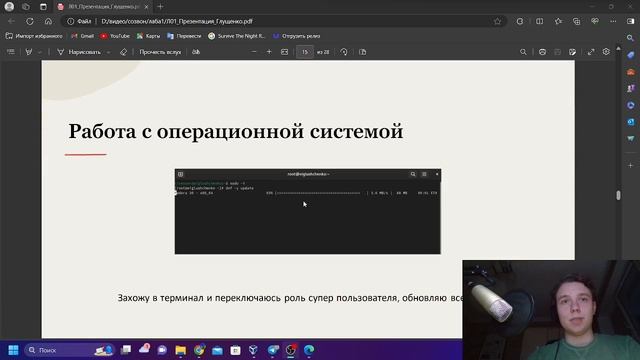Save the PDF document
Viewport: 640px width, 360px height.
point(558,52)
